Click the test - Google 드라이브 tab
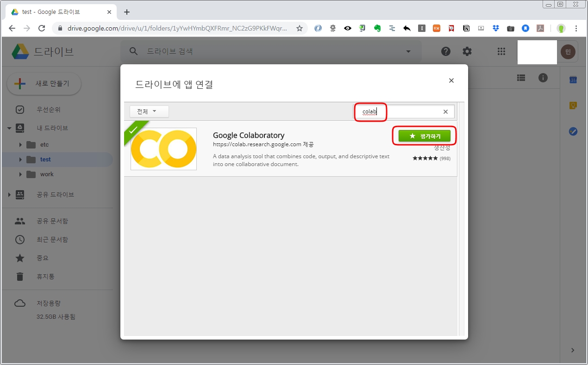Screen dimensions: 588x365 (62, 12)
